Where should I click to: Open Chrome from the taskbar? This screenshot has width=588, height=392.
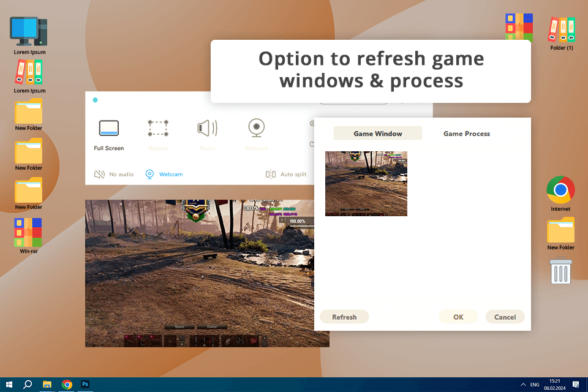67,385
